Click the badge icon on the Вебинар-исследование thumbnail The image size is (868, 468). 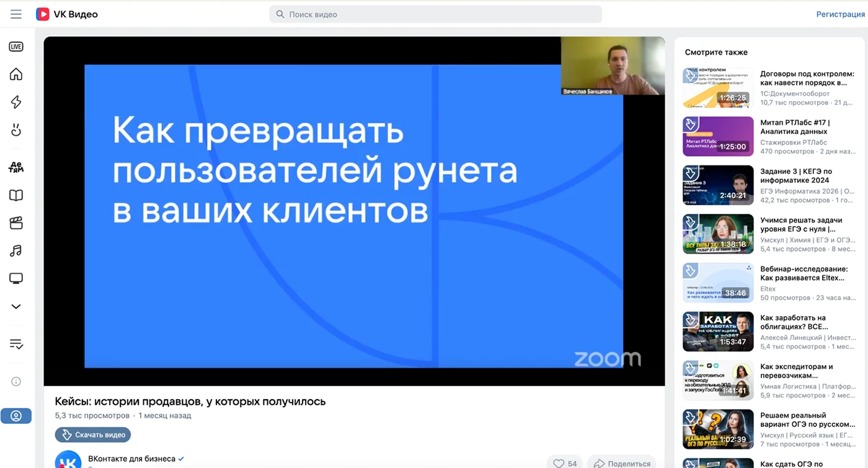pyautogui.click(x=690, y=270)
